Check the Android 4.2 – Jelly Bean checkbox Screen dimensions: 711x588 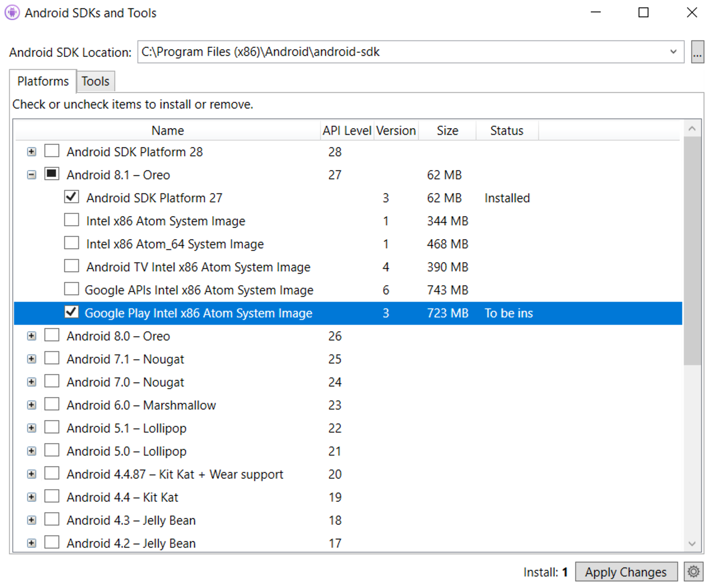pyautogui.click(x=52, y=542)
